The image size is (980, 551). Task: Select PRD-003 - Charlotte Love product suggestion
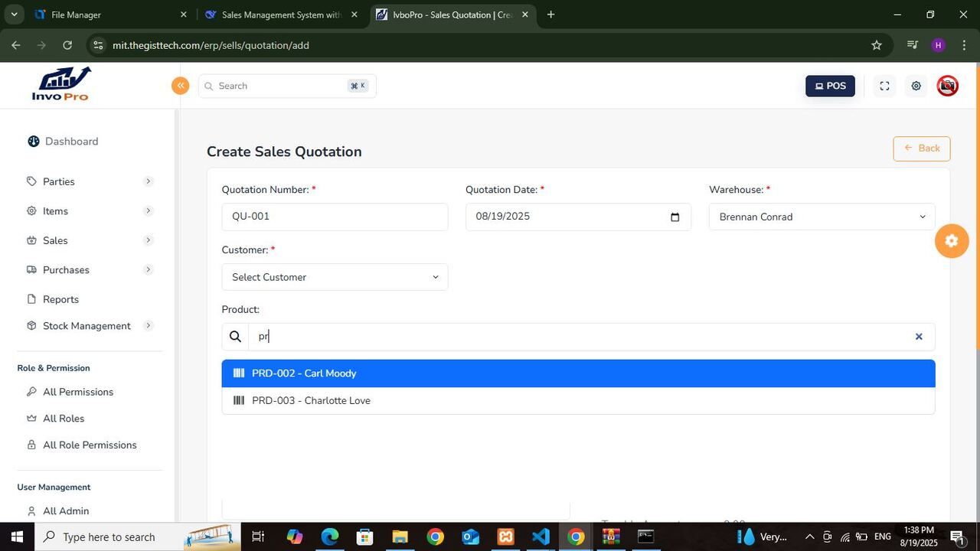pos(311,401)
